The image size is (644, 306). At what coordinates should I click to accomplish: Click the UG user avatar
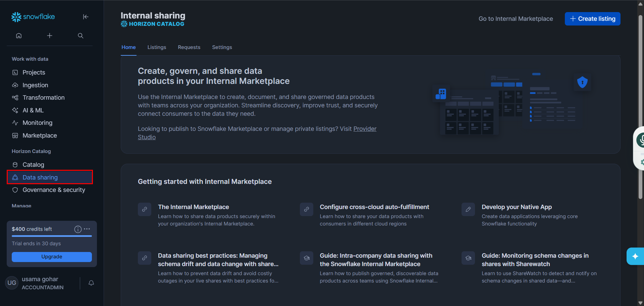12,283
